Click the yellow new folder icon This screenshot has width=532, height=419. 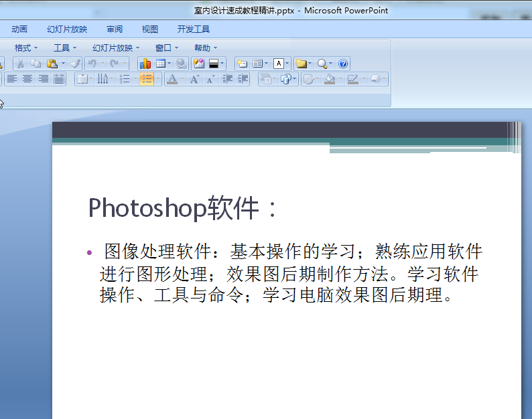click(x=302, y=64)
